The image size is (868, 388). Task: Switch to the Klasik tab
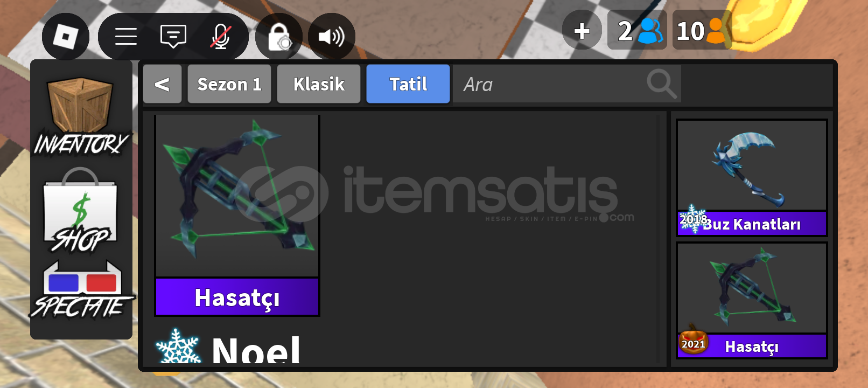[319, 84]
